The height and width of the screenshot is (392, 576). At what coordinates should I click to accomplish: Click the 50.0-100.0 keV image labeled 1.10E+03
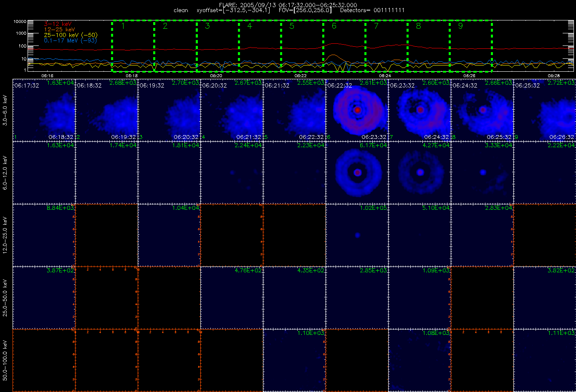pos(295,360)
